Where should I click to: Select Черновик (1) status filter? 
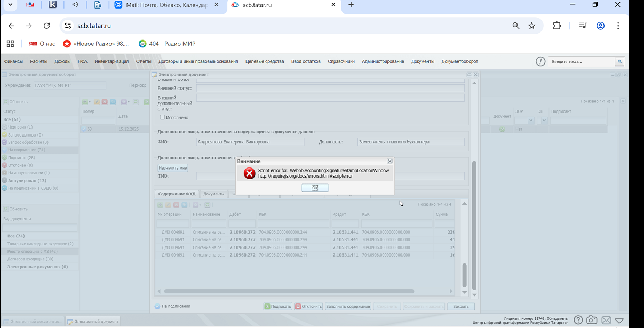coord(39,127)
